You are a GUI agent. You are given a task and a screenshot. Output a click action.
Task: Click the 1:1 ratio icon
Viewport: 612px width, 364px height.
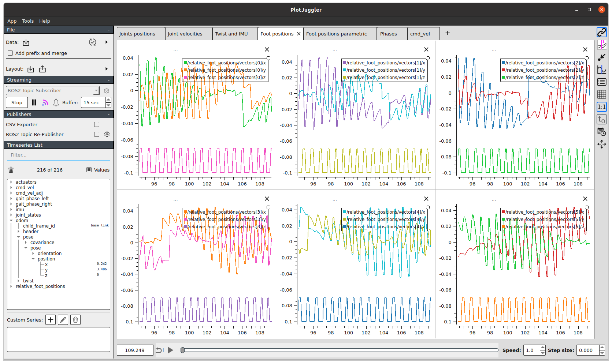601,107
